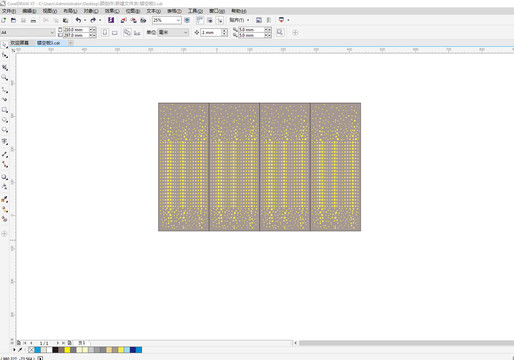514x360 pixels.
Task: Toggle Show guidelines button
Action: click(220, 20)
